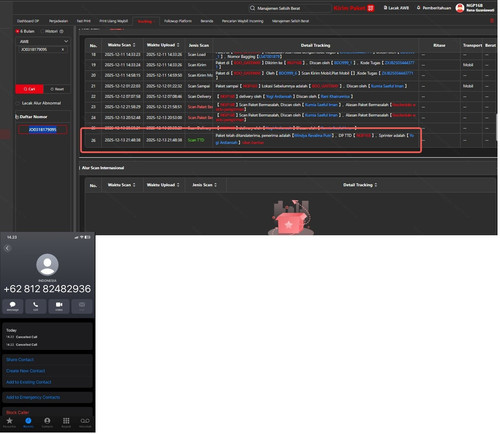500x434 pixels.
Task: Open Pemberitahuan notifications in the top bar
Action: point(434,8)
